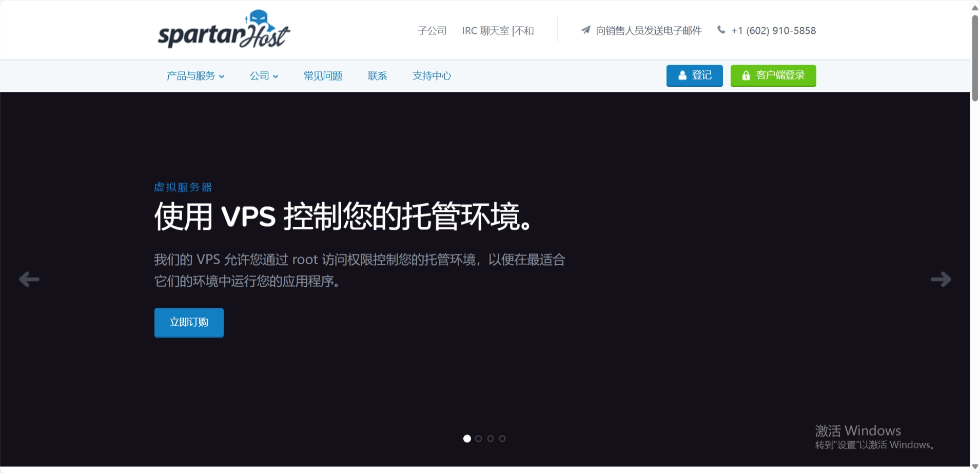Go to the 联系 page

(377, 76)
